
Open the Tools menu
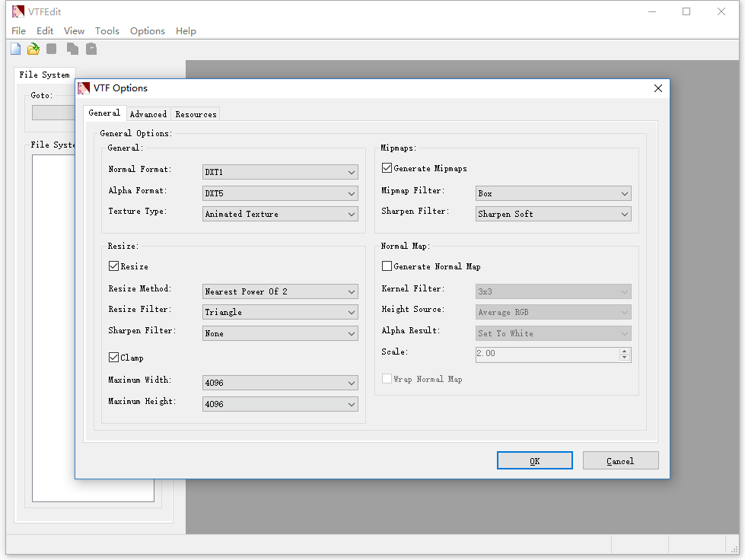[x=107, y=31]
